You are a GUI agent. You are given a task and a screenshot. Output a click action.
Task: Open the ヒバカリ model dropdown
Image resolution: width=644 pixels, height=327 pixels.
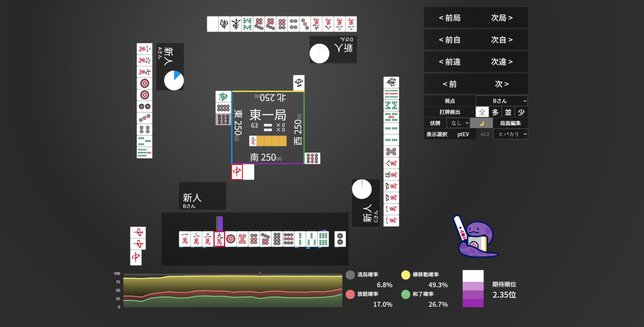(510, 134)
